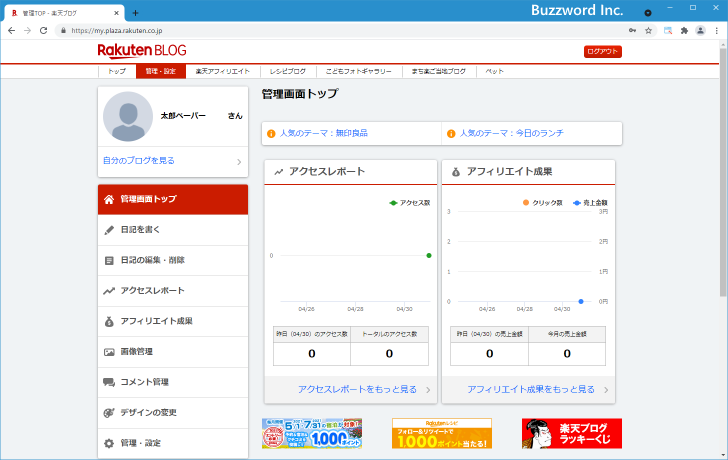Image resolution: width=728 pixels, height=460 pixels.
Task: Open the こどもフォトギャラリー tab
Action: 358,71
